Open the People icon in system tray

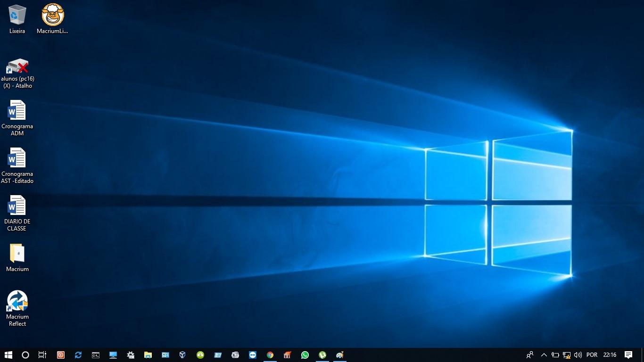(x=530, y=355)
